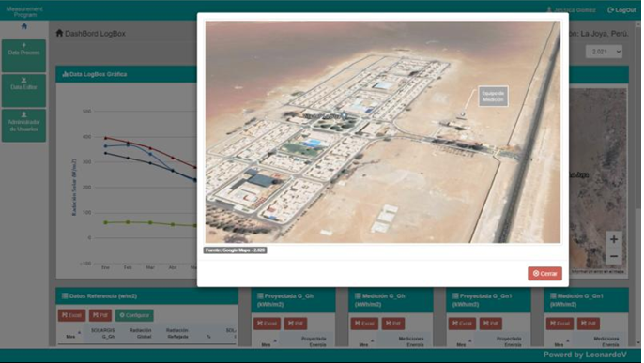Image resolution: width=644 pixels, height=363 pixels.
Task: Export Proyectada G_Gh to Excel
Action: pyautogui.click(x=267, y=324)
